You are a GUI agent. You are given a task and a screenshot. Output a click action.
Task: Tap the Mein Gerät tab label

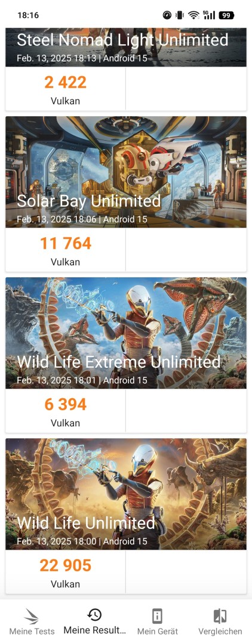point(158,631)
